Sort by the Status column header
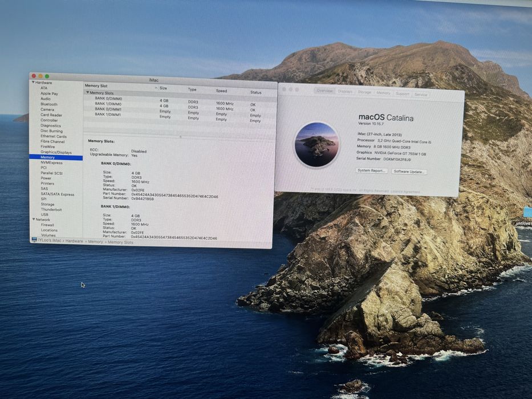Viewport: 532px width, 399px height. click(x=256, y=92)
